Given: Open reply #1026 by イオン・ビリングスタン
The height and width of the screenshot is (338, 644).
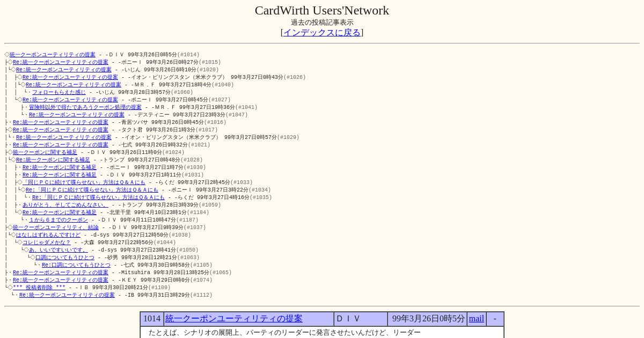Looking at the screenshot, I should 70,77.
